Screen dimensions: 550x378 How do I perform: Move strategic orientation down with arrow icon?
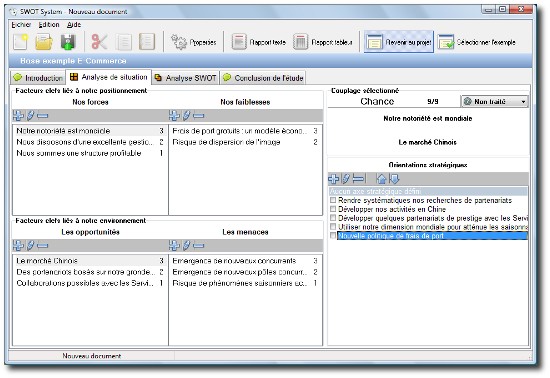click(394, 179)
